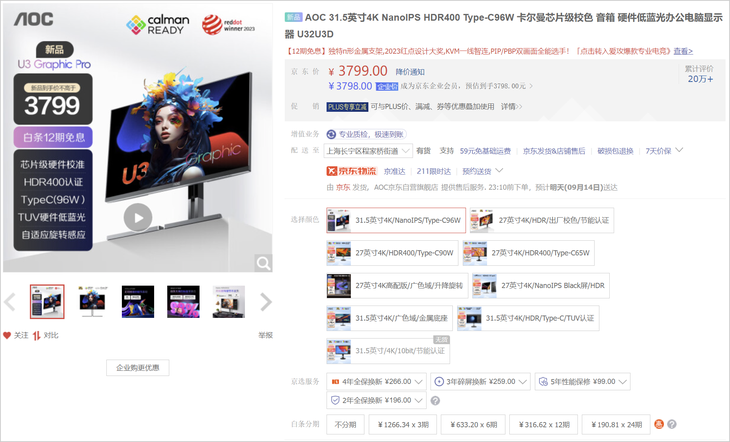Click the product title text U32U3D

[315, 34]
